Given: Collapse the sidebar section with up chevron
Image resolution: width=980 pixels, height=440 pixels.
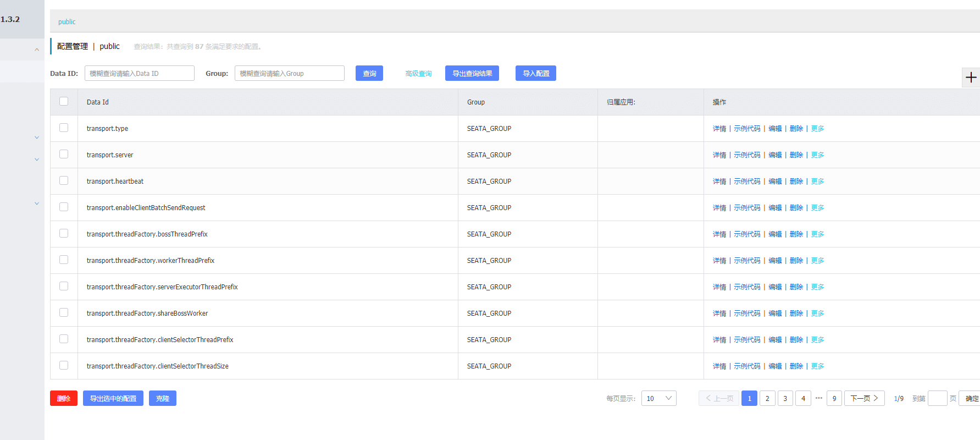Looking at the screenshot, I should pyautogui.click(x=37, y=50).
